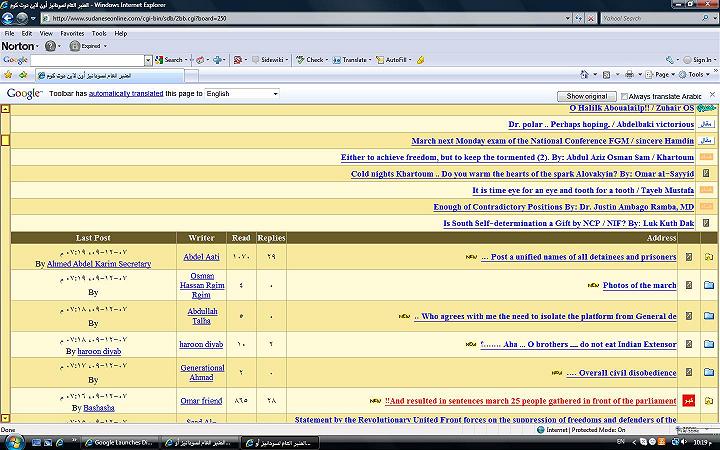Click the Home icon in the command bar
720x450 pixels.
584,74
